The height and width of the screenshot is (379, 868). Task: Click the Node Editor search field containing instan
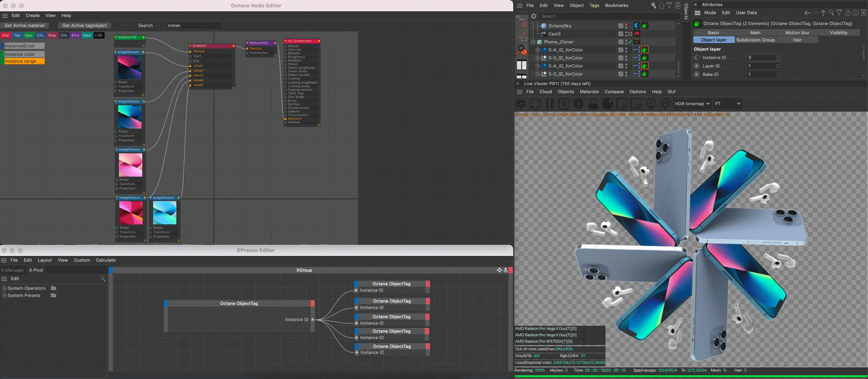click(193, 25)
